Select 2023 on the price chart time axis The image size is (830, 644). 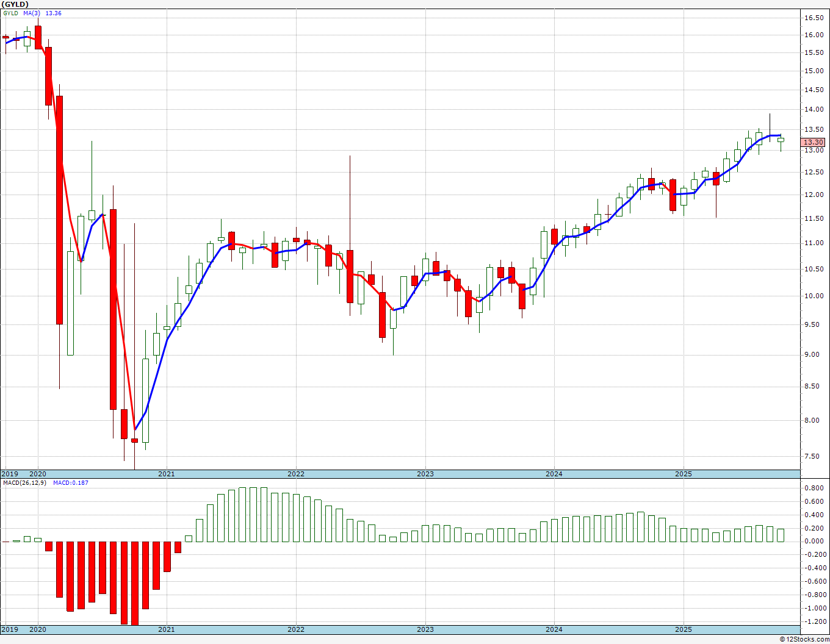point(425,474)
